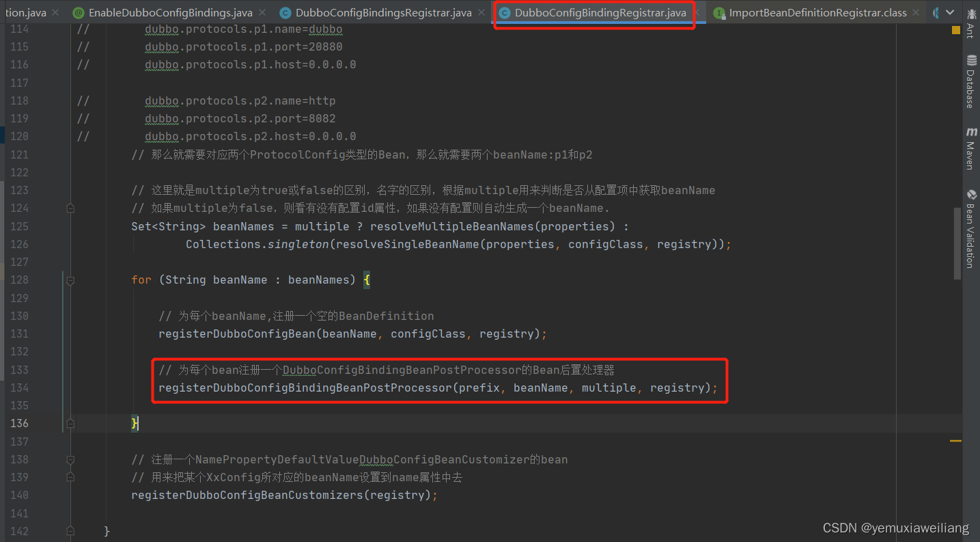Toggle fold marker at line 124
The image size is (980, 542).
coord(70,208)
